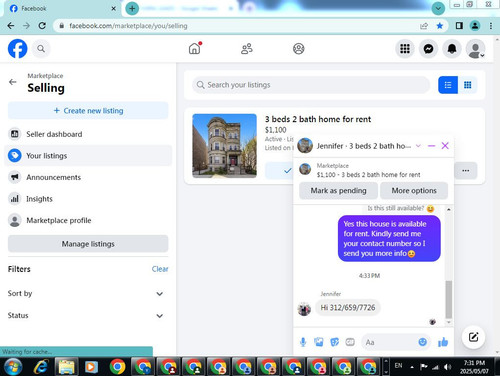This screenshot has height=376, width=500.
Task: Launch Internet Explorer from taskbar
Action: pyautogui.click(x=41, y=367)
